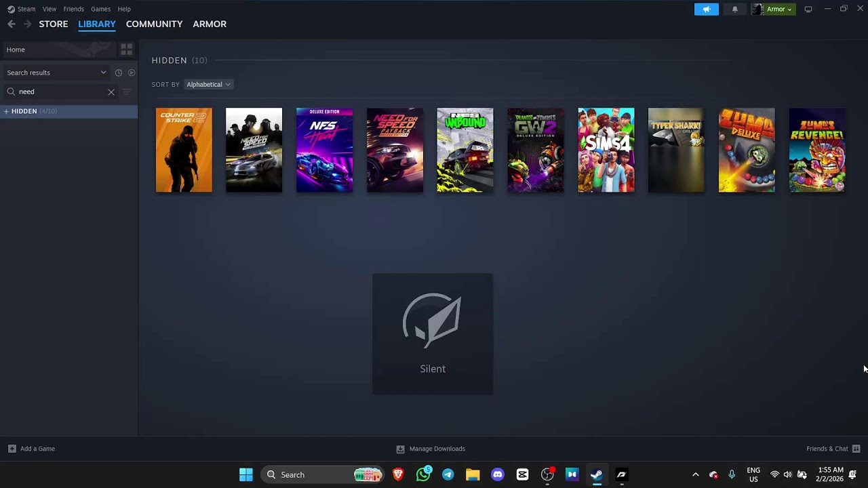
Task: Open the announcements megaphone button
Action: point(706,9)
